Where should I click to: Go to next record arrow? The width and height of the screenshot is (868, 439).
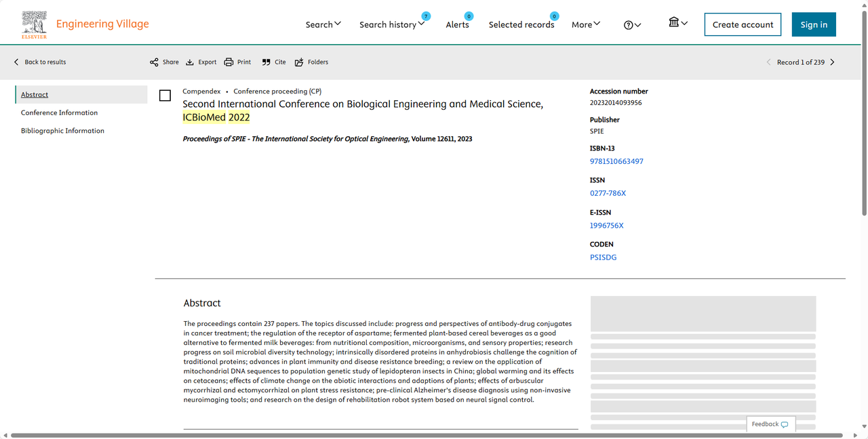[x=833, y=62]
